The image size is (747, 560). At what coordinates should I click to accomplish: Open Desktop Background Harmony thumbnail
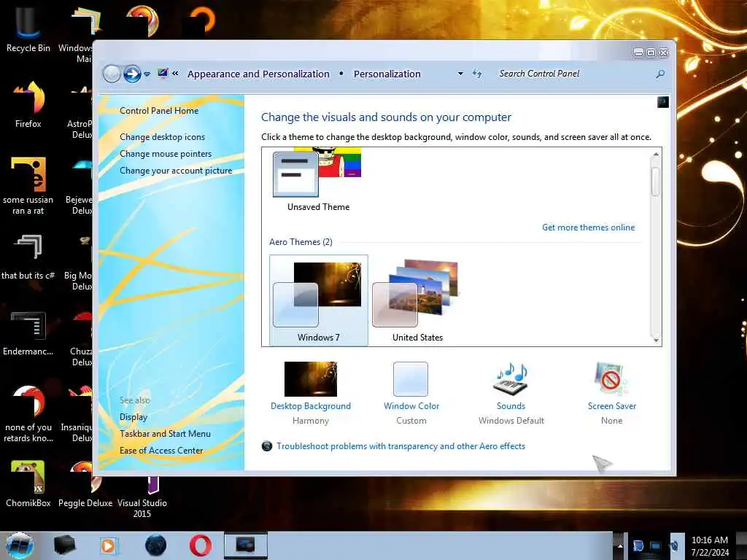pos(311,379)
